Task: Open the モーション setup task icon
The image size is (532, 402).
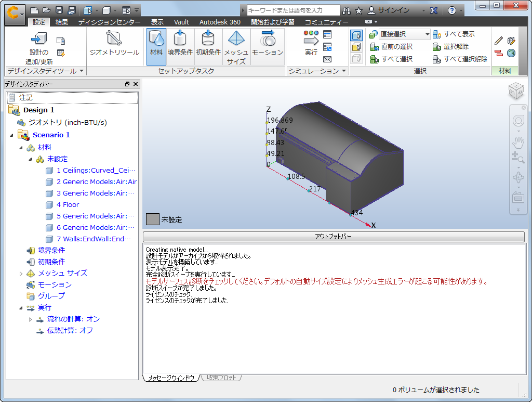Action: (x=267, y=44)
